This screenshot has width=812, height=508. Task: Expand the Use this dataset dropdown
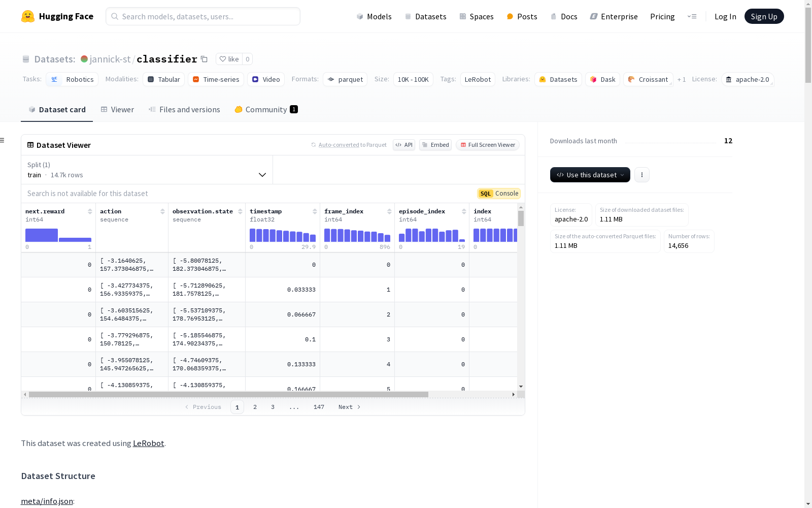(590, 175)
